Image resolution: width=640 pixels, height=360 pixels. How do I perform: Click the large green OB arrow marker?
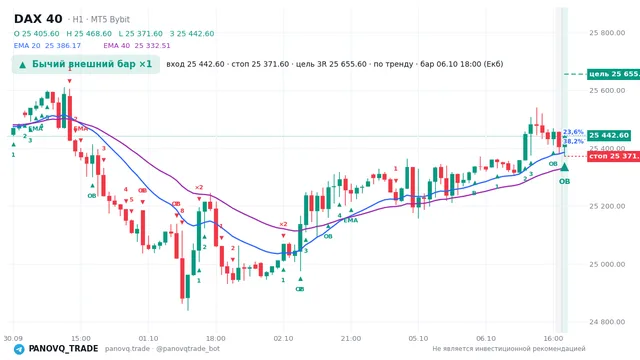click(x=564, y=167)
